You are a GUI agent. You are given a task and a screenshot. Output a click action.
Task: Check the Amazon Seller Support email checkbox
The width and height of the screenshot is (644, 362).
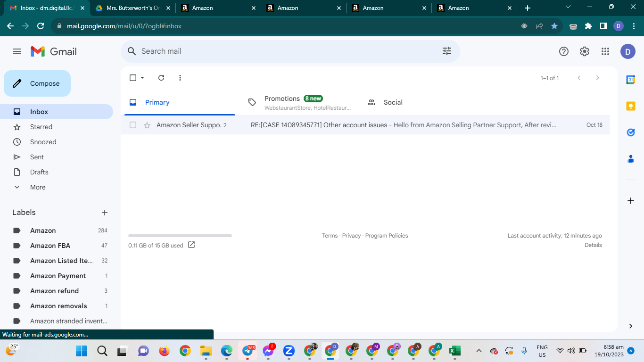tap(133, 125)
